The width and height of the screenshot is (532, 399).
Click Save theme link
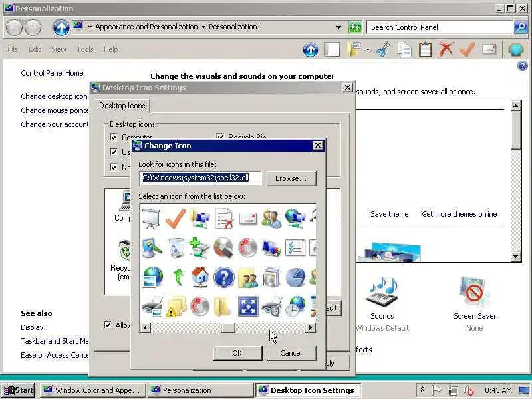click(390, 214)
